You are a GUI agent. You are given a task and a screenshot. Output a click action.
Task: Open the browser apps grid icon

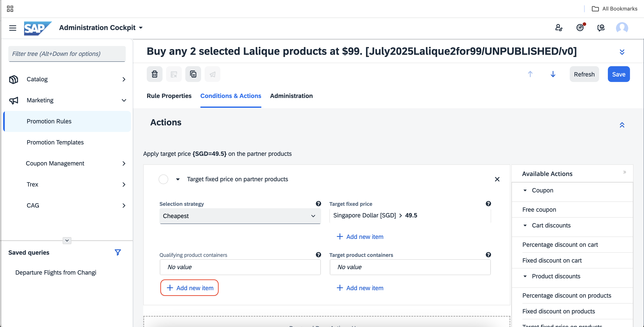tap(10, 9)
